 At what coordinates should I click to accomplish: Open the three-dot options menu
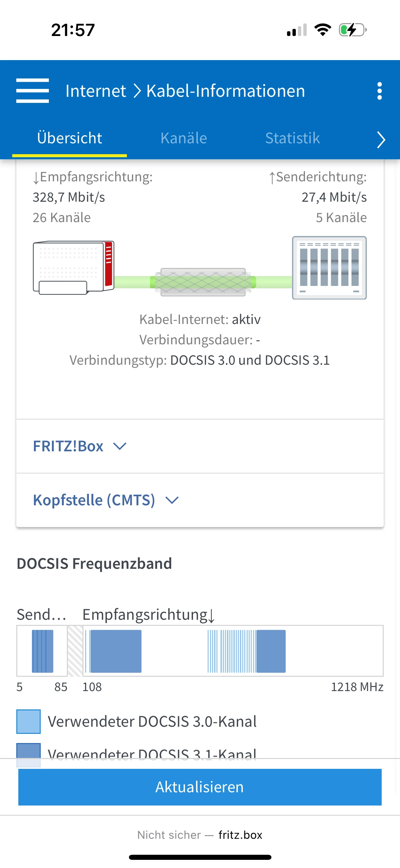click(379, 91)
